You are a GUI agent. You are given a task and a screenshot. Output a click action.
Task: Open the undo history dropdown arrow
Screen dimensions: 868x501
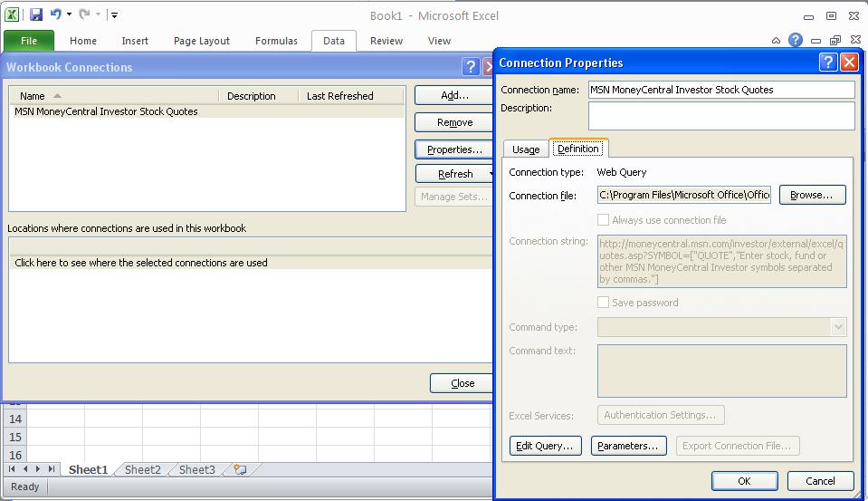69,14
